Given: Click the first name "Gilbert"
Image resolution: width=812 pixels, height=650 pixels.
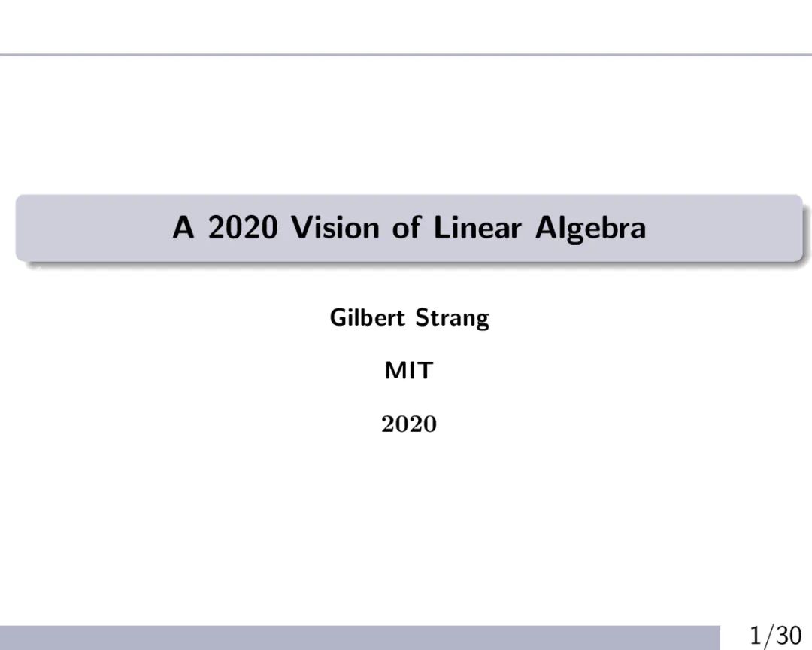Looking at the screenshot, I should (363, 317).
